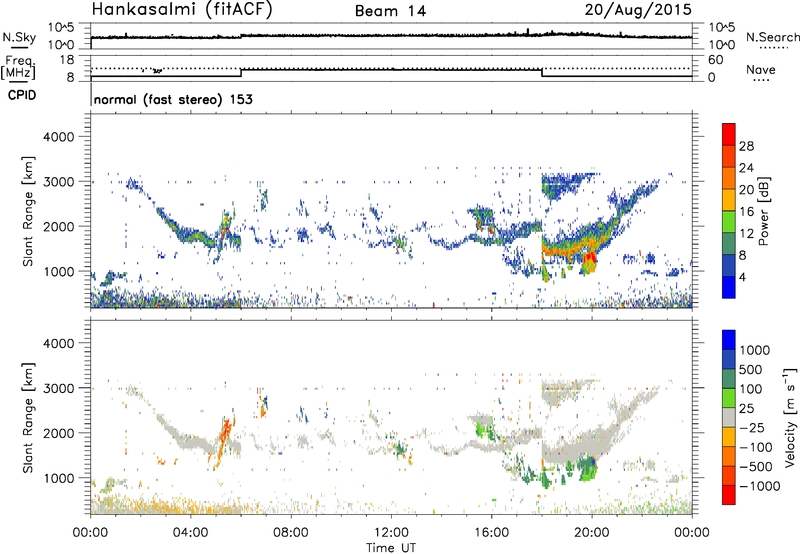The height and width of the screenshot is (554, 800).
Task: Click 'Slant Range [km]' label of Velocity panel
Action: point(28,417)
